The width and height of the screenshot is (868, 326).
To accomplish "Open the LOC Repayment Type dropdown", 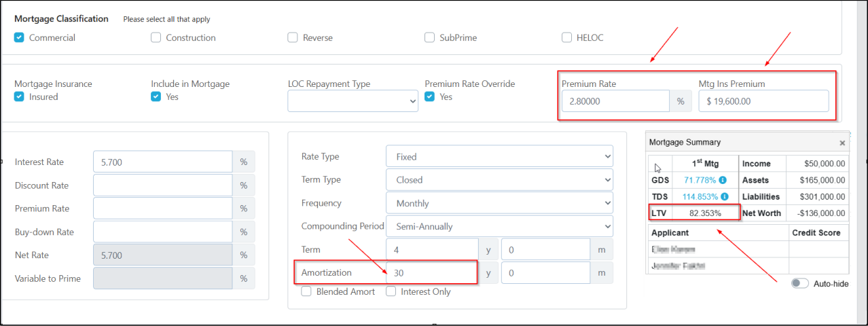I will (352, 101).
